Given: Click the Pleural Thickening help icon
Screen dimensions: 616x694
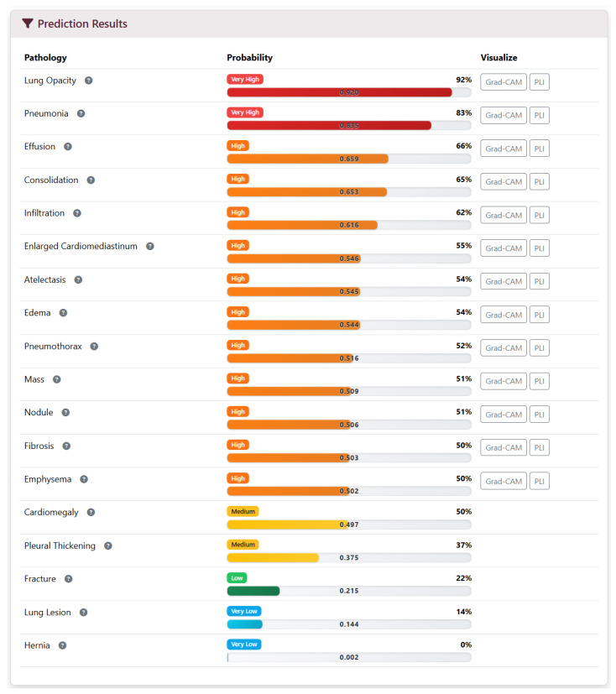Looking at the screenshot, I should coord(108,546).
